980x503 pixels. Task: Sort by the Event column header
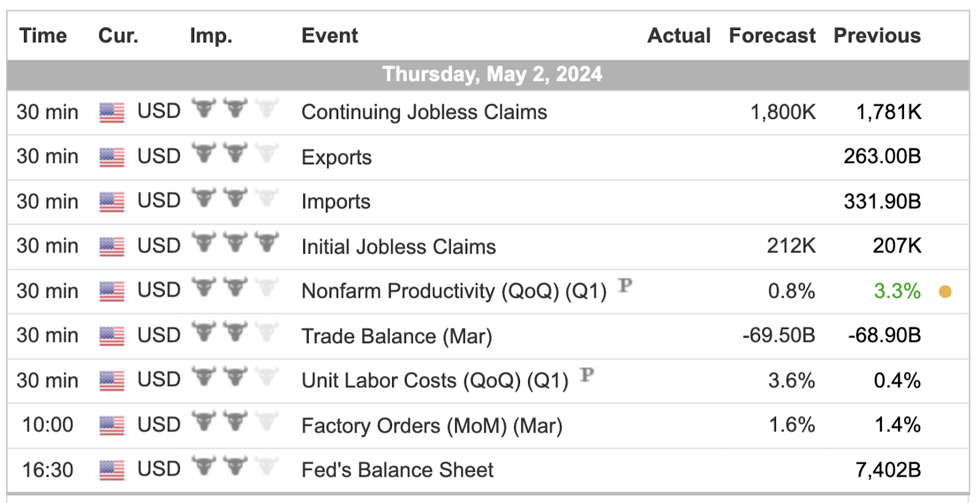point(330,36)
